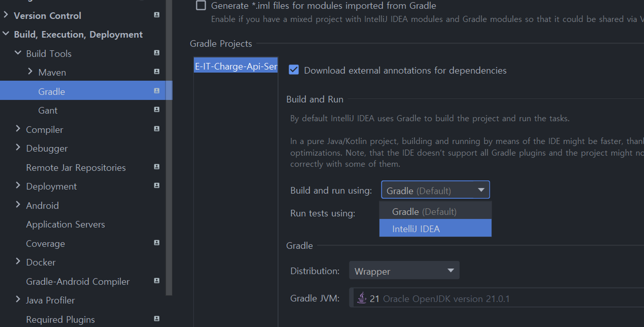Select E-IT-Charge-Api-Ser in Gradle Projects list

click(x=235, y=66)
